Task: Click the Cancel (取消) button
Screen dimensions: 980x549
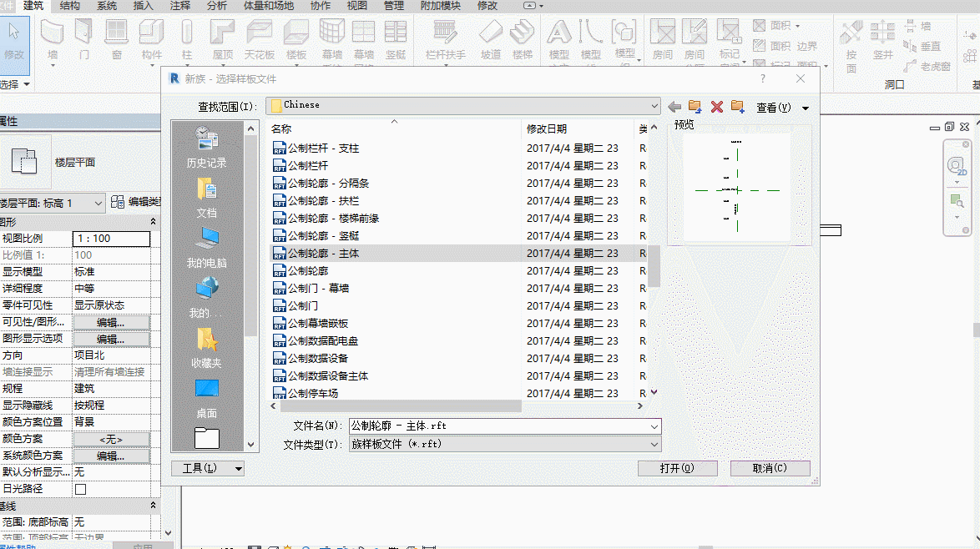Action: pos(770,468)
